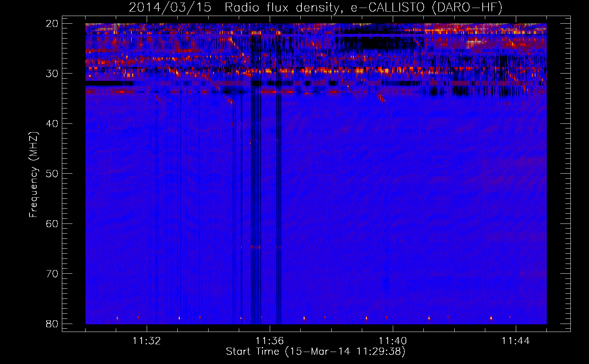The height and width of the screenshot is (364, 589).
Task: Click the 50 MHz frequency axis label
Action: (52, 174)
